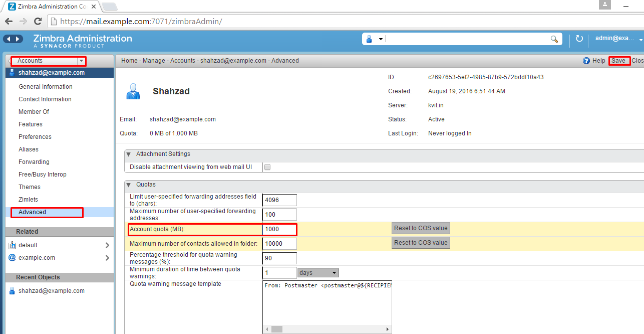
Task: Toggle Disable attachment viewing checkbox
Action: (x=267, y=167)
